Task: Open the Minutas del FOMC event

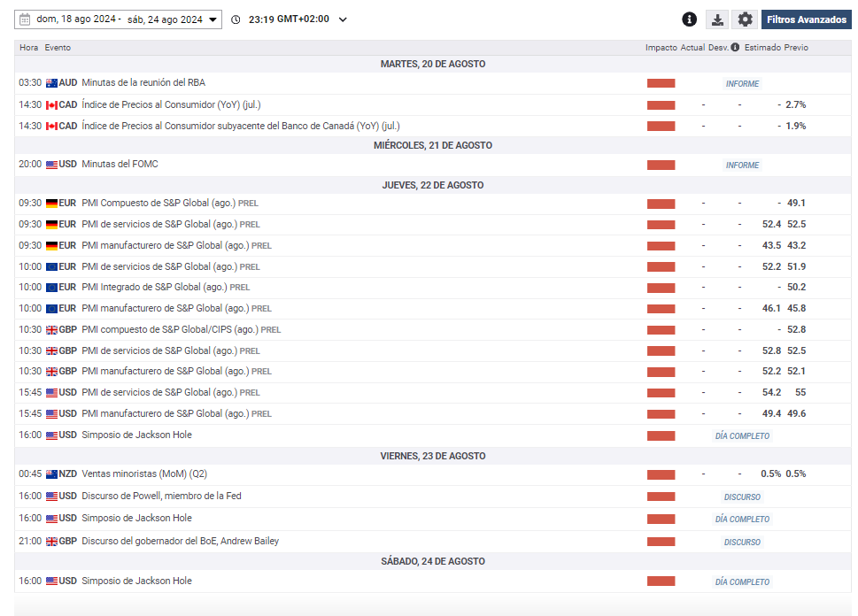Action: click(x=120, y=165)
